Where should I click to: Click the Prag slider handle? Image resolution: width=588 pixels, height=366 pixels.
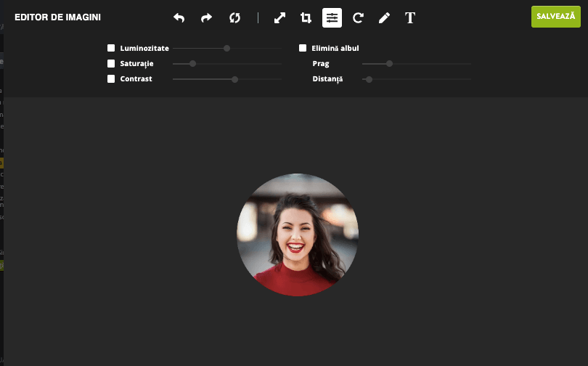390,64
